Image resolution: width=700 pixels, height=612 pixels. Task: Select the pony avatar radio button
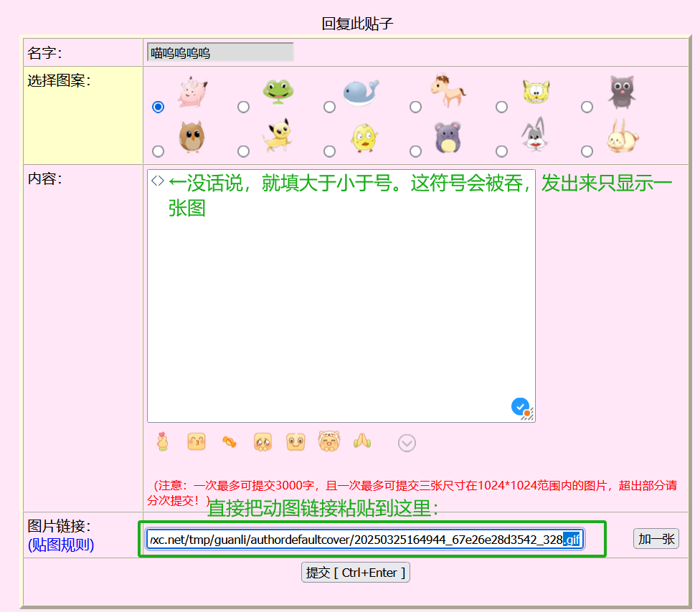point(416,107)
